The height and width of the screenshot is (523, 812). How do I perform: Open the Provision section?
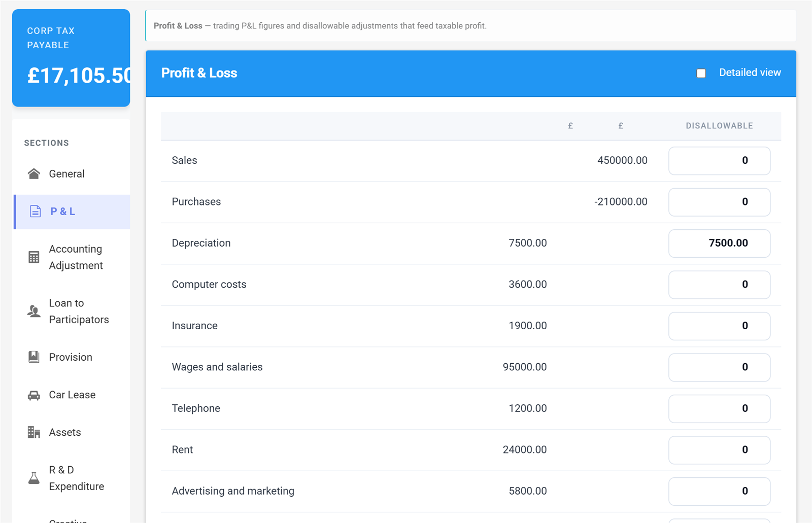(72, 357)
